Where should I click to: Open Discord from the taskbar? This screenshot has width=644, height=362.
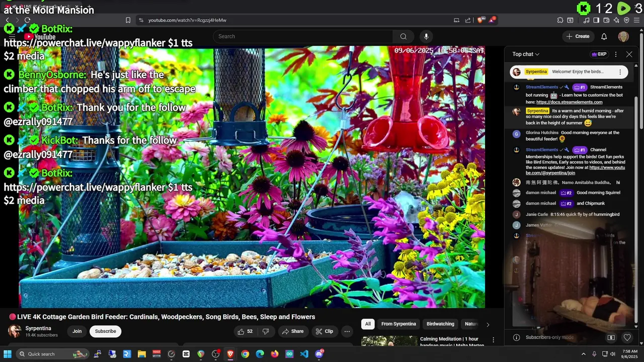click(x=319, y=354)
